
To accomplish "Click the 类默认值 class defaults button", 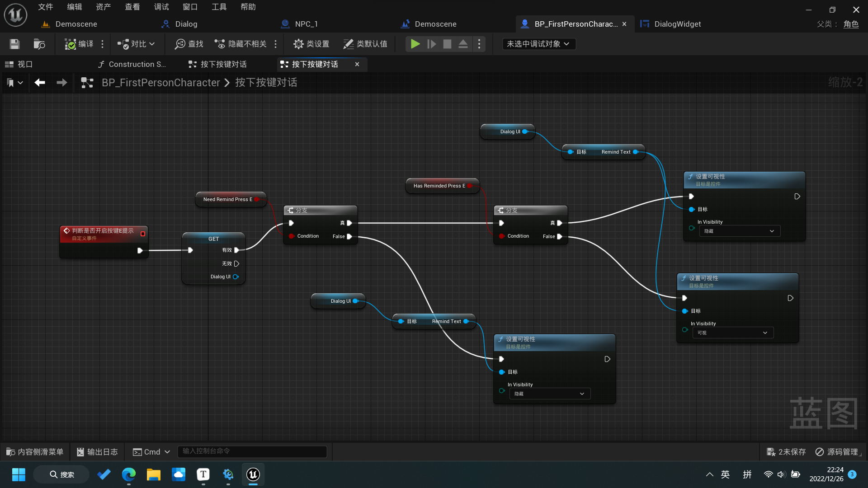I will [365, 44].
